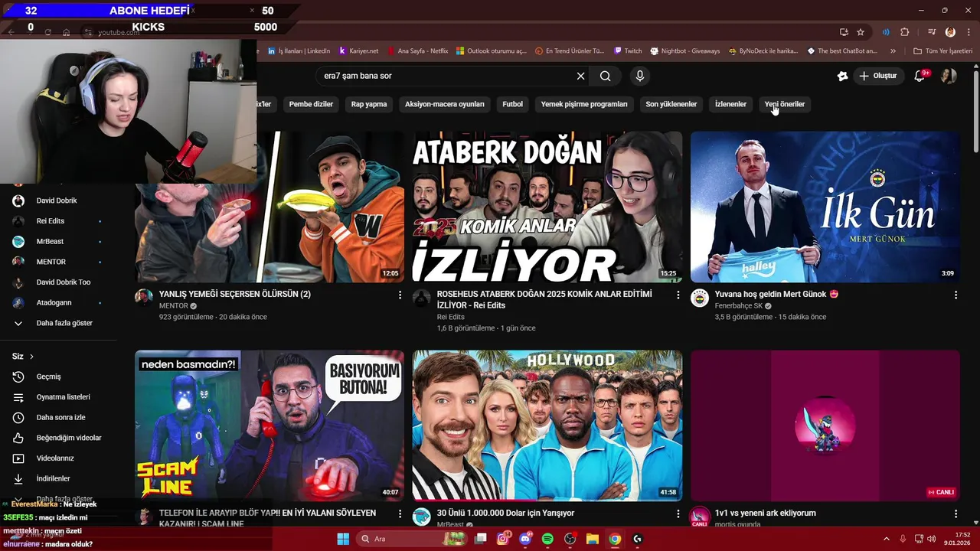Open more options for 1v1 live video
The height and width of the screenshot is (551, 980).
coord(955,514)
